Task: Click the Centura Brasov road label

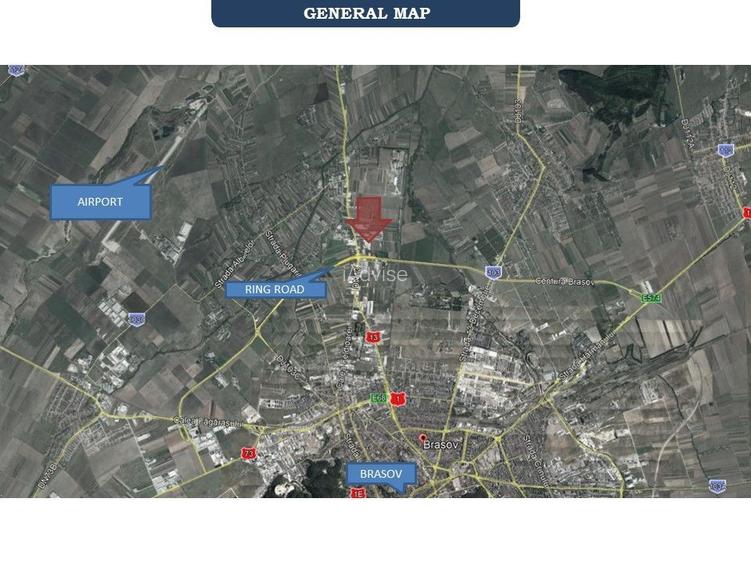Action: pos(565,282)
